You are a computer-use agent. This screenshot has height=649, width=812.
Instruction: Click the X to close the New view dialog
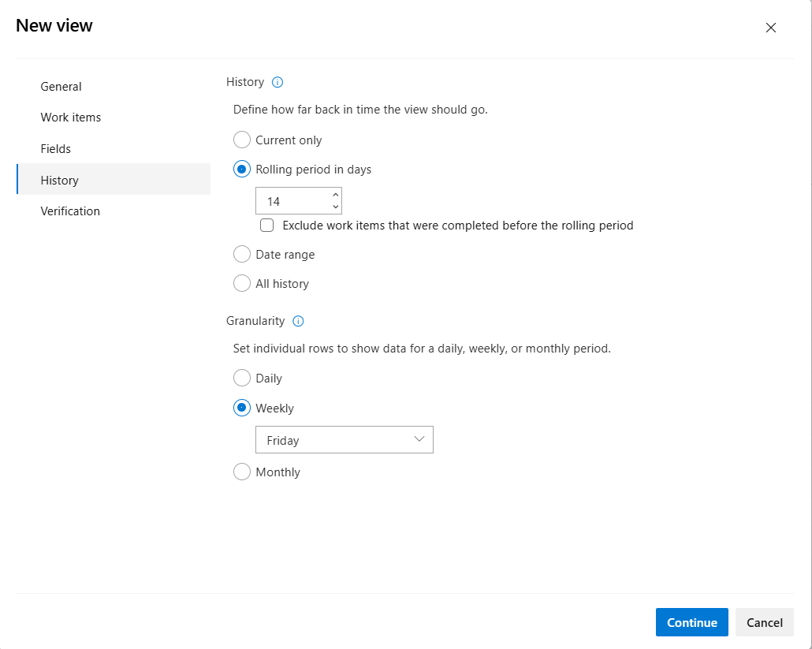click(x=770, y=27)
